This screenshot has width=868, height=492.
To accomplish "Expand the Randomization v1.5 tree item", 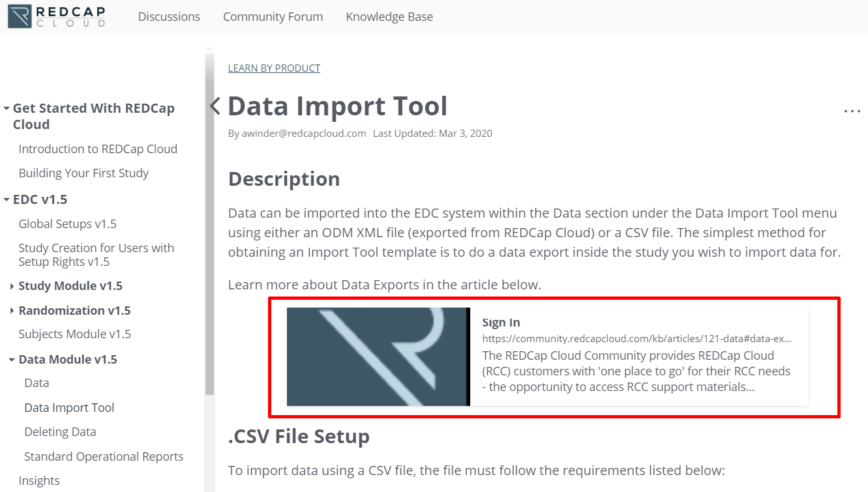I will [x=12, y=311].
